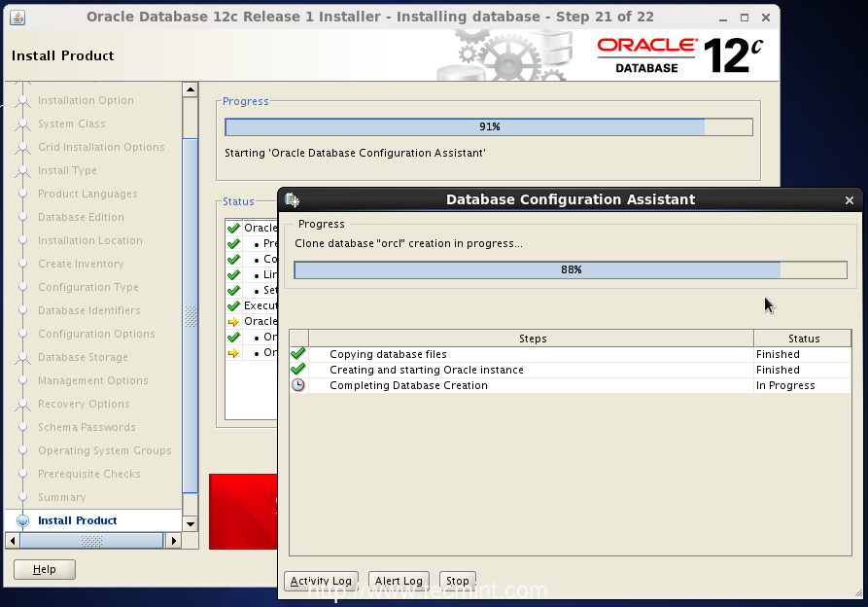This screenshot has width=868, height=607.
Task: Click the Database Configuration Assistant title icon
Action: point(291,199)
